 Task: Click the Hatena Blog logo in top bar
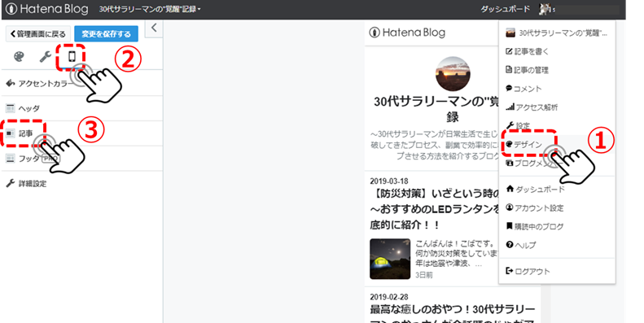pyautogui.click(x=47, y=9)
